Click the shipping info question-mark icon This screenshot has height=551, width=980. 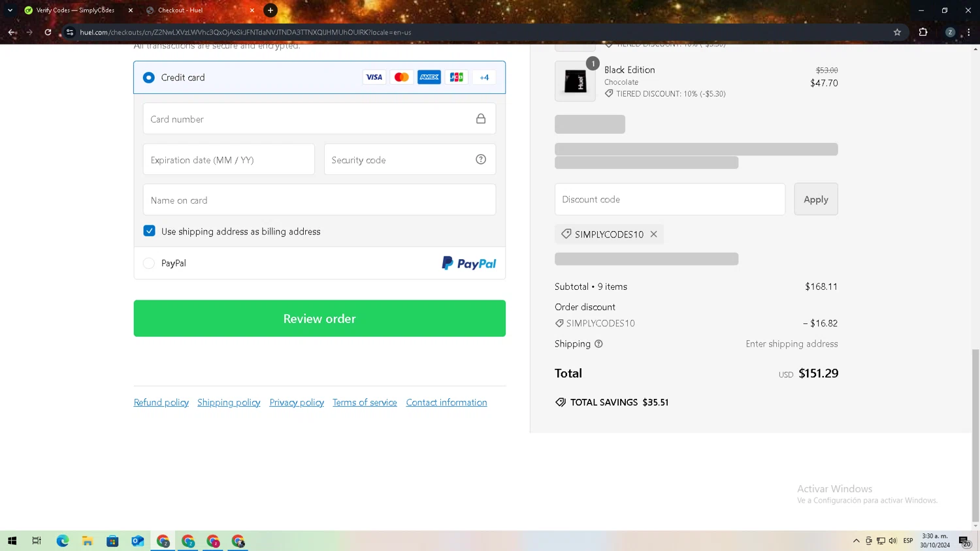click(598, 344)
